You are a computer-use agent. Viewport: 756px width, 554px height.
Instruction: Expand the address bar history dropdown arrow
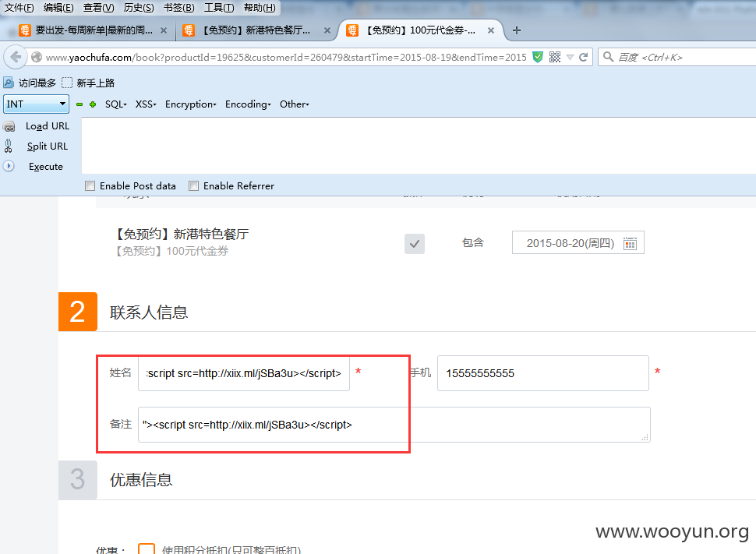coord(570,58)
